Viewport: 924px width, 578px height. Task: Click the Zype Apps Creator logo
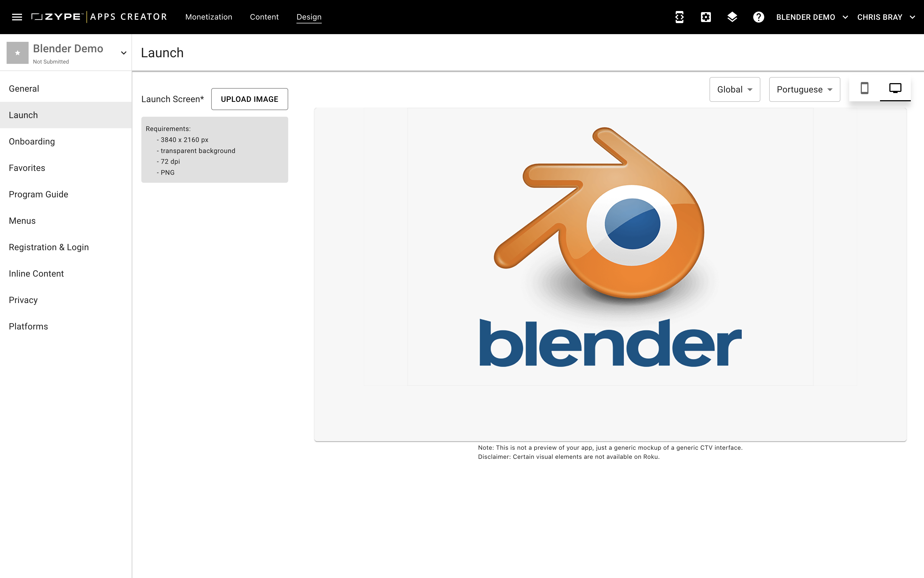pyautogui.click(x=99, y=17)
